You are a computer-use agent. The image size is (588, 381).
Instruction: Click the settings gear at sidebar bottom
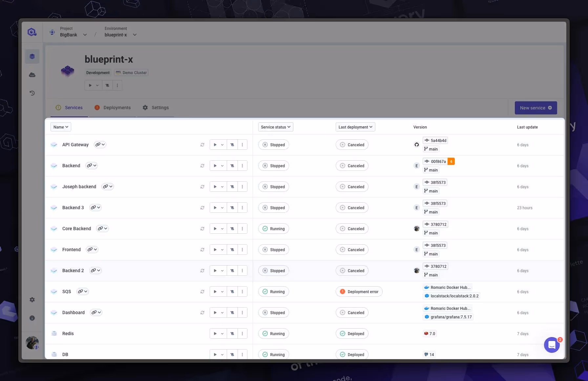pyautogui.click(x=32, y=299)
